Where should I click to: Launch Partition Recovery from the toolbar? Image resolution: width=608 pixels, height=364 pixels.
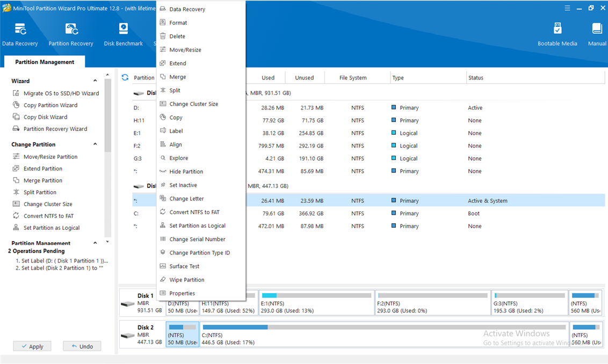tap(71, 35)
